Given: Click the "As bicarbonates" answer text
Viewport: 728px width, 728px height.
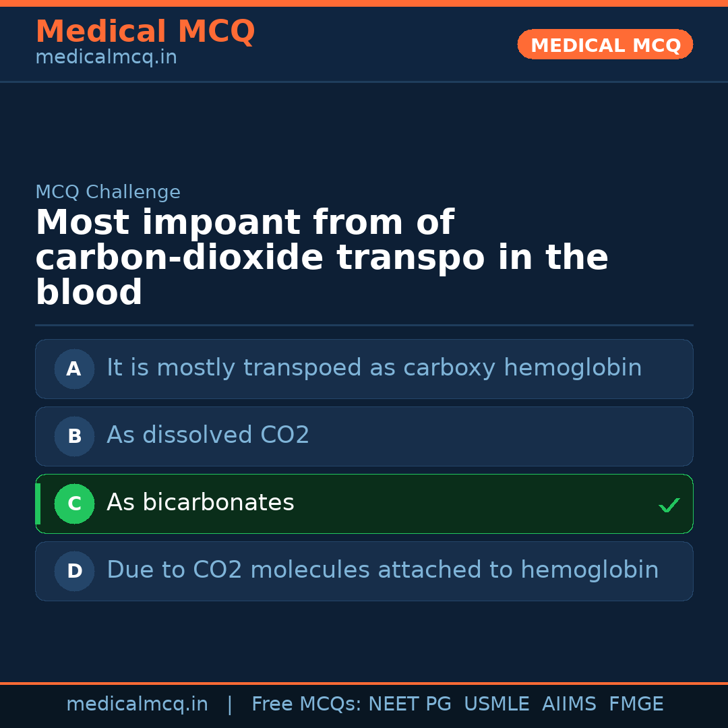Looking at the screenshot, I should pyautogui.click(x=200, y=503).
